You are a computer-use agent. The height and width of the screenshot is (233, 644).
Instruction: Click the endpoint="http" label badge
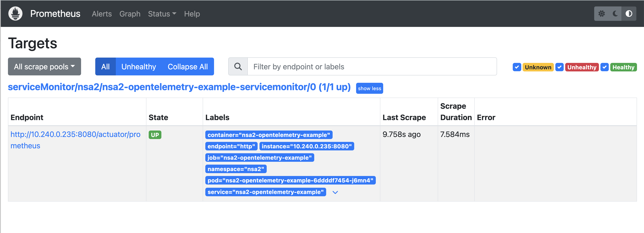click(231, 146)
